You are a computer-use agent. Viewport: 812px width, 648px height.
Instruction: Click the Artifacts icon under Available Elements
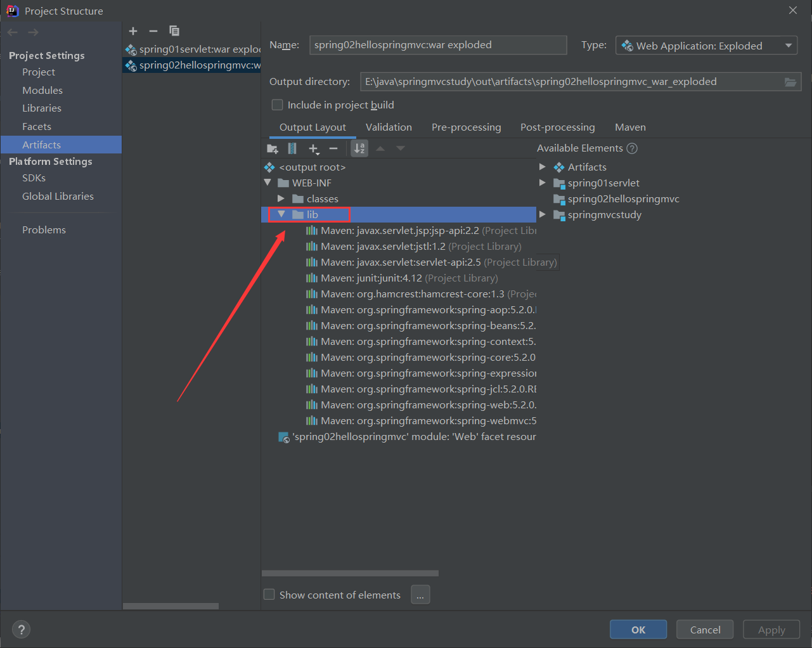tap(559, 167)
